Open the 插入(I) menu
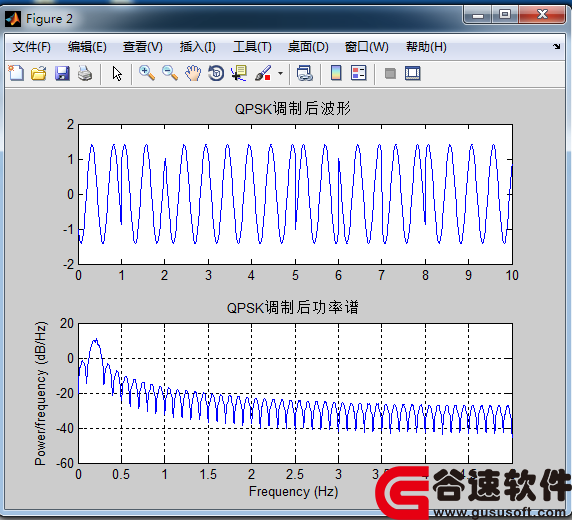572x520 pixels. [197, 47]
